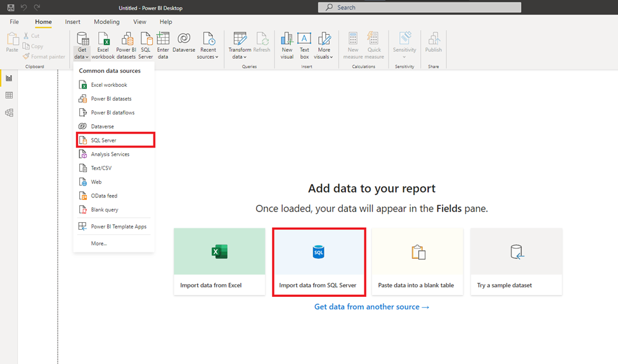Open the Transform data dropdown
Image resolution: width=618 pixels, height=364 pixels.
(x=240, y=46)
